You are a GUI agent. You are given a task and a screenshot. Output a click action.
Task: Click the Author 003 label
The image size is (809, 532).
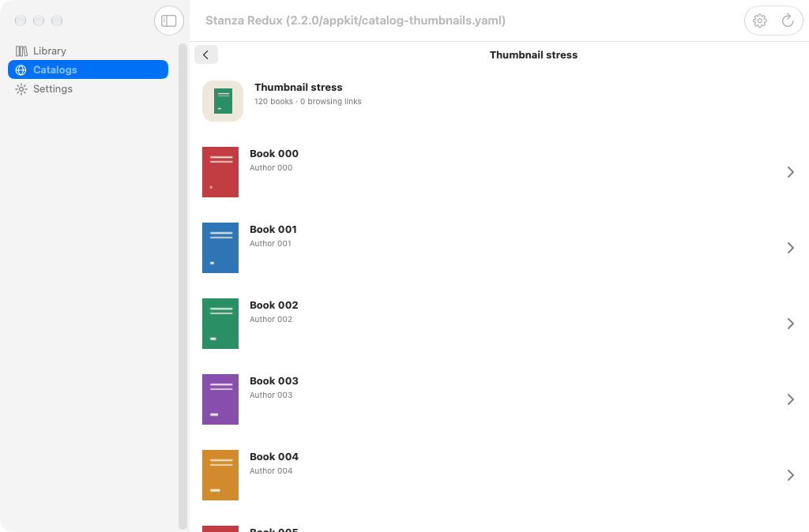(x=271, y=395)
